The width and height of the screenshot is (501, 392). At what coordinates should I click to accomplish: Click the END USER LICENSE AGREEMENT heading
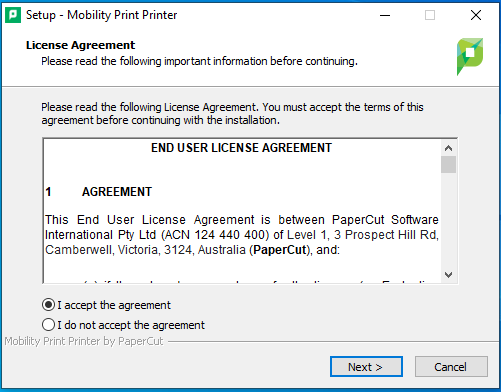click(241, 148)
